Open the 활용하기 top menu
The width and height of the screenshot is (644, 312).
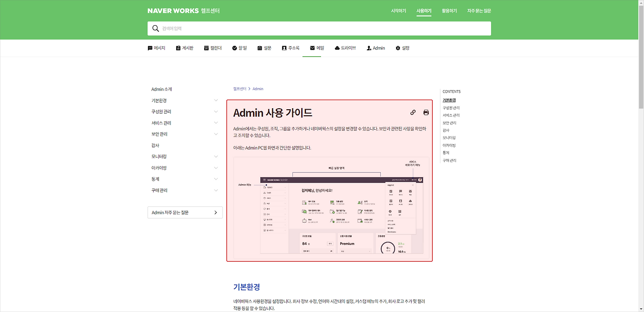click(x=449, y=11)
